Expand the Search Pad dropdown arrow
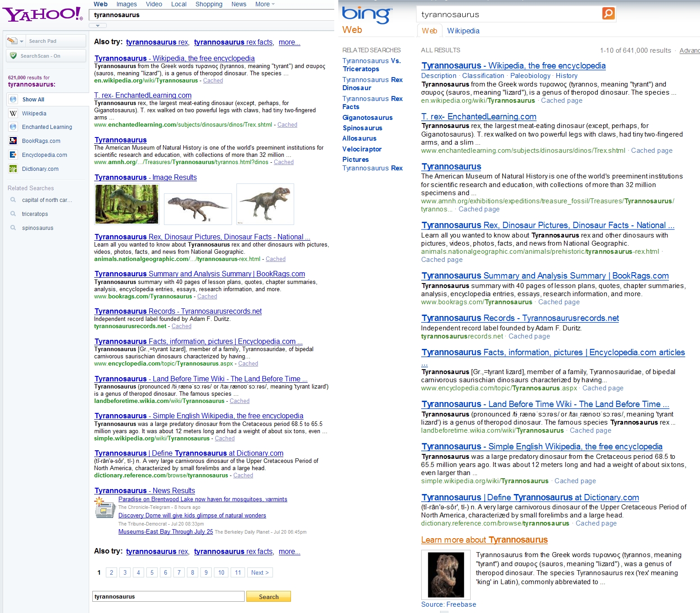 [22, 41]
